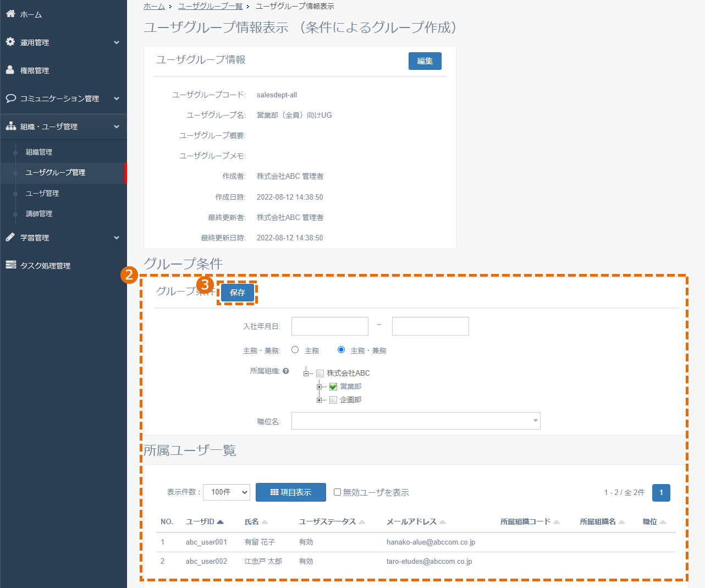The width and height of the screenshot is (705, 588).
Task: Click the 編集 button
Action: (x=425, y=61)
